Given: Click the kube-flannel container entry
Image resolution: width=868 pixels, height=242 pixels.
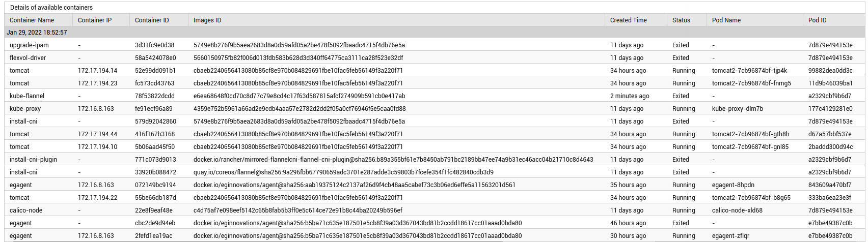Looking at the screenshot, I should click(x=27, y=96).
